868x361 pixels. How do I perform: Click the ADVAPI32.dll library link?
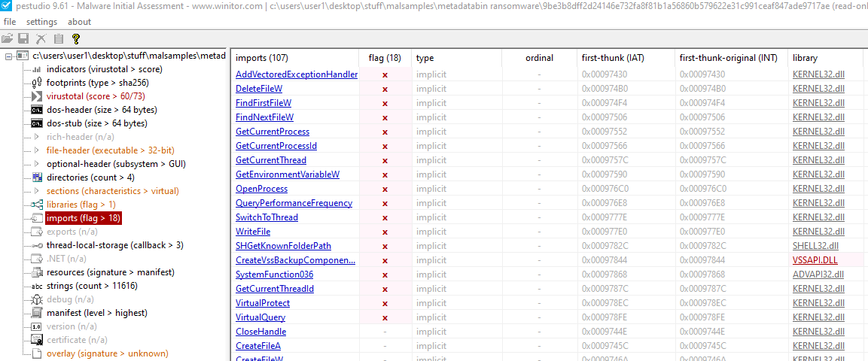click(x=818, y=275)
